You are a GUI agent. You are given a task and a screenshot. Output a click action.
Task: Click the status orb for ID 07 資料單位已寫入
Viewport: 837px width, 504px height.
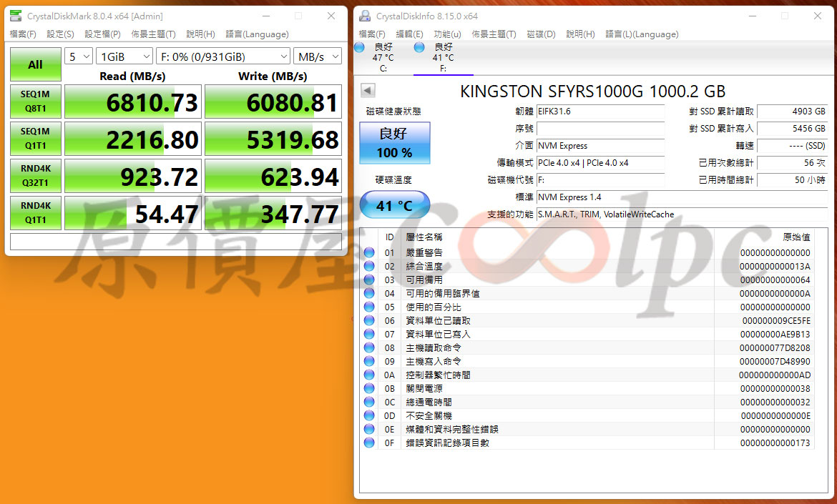[369, 334]
